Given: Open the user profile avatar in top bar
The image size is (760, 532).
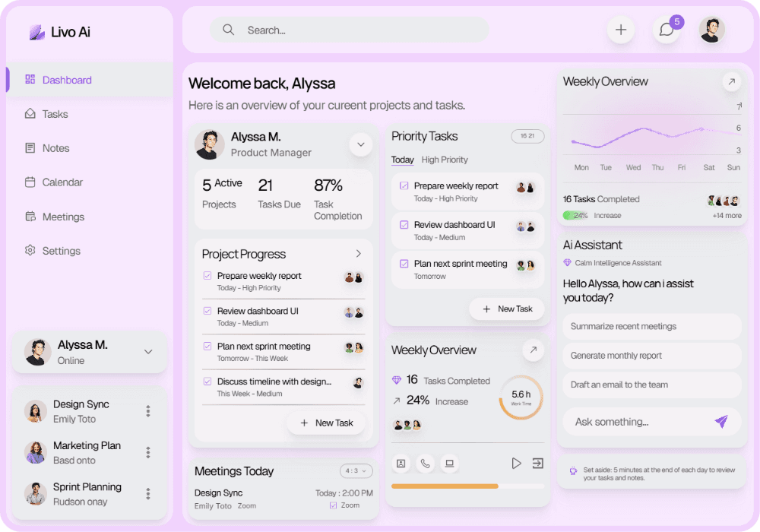Looking at the screenshot, I should click(711, 30).
